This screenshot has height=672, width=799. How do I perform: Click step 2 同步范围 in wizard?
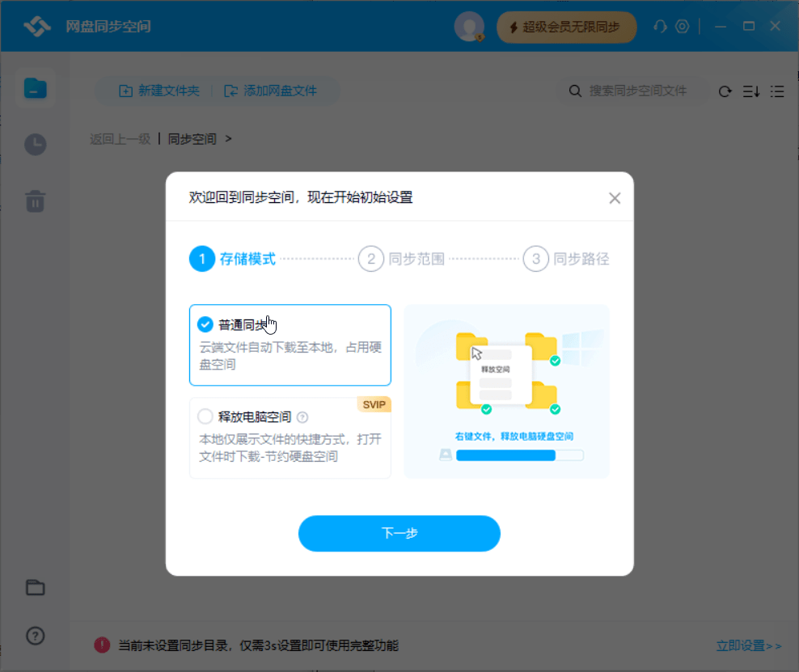402,259
